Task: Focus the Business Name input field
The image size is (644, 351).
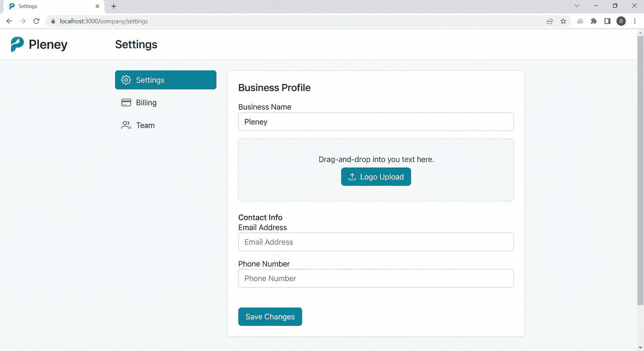Action: [376, 122]
